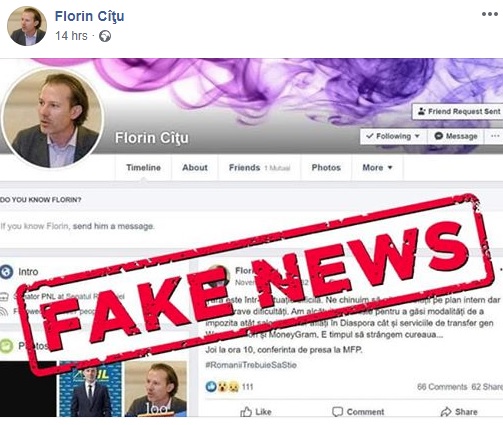Open the Florin Cîțu author name link
The height and width of the screenshot is (425, 503).
click(89, 16)
